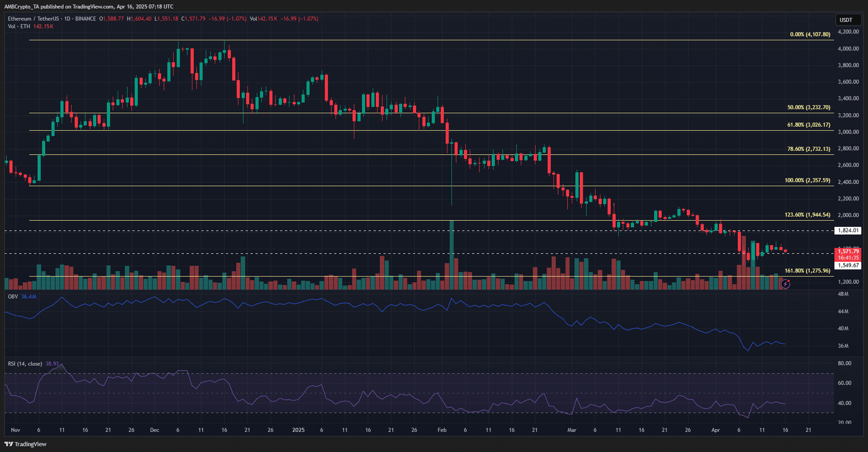Select the OBV indicator label
This screenshot has width=868, height=452.
13,297
